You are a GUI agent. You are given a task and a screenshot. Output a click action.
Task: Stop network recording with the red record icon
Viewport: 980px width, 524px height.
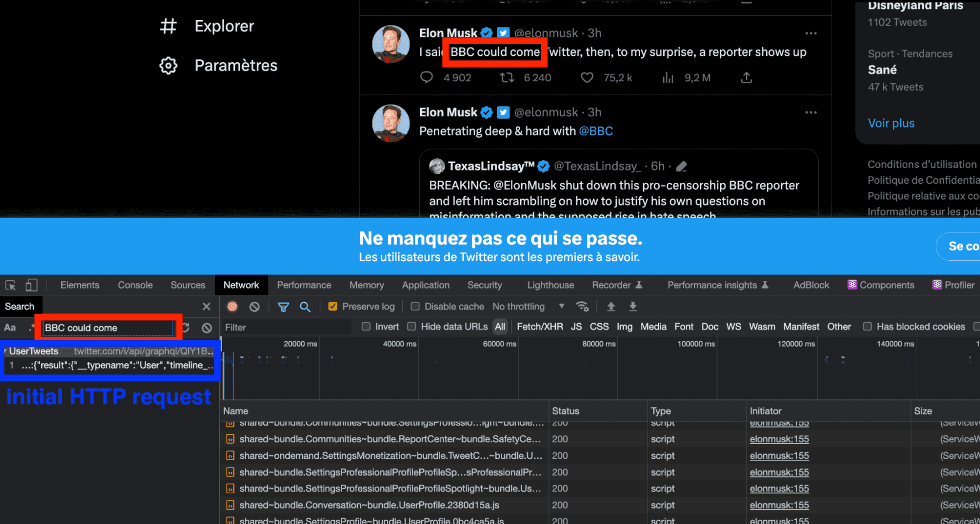(x=231, y=306)
